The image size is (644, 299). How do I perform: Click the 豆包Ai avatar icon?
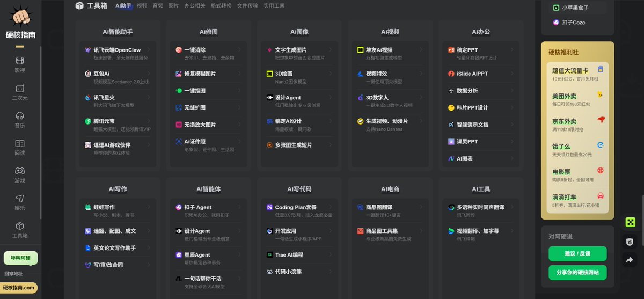coord(88,74)
